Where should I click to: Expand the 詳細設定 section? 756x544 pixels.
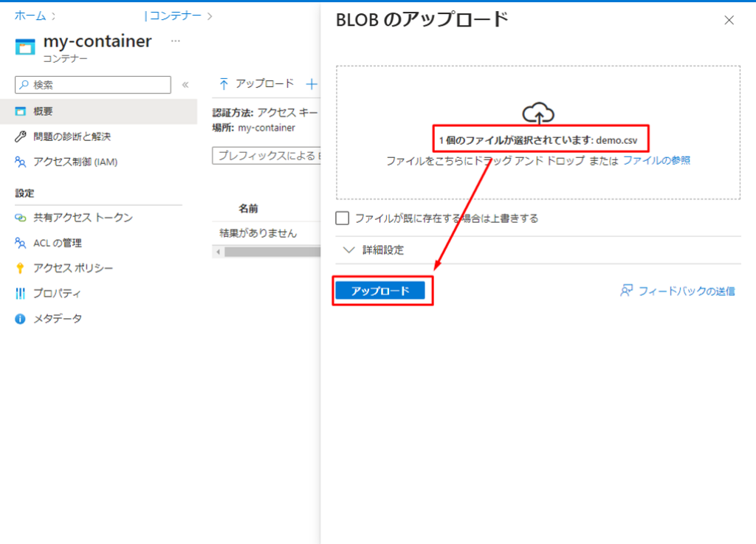(373, 249)
